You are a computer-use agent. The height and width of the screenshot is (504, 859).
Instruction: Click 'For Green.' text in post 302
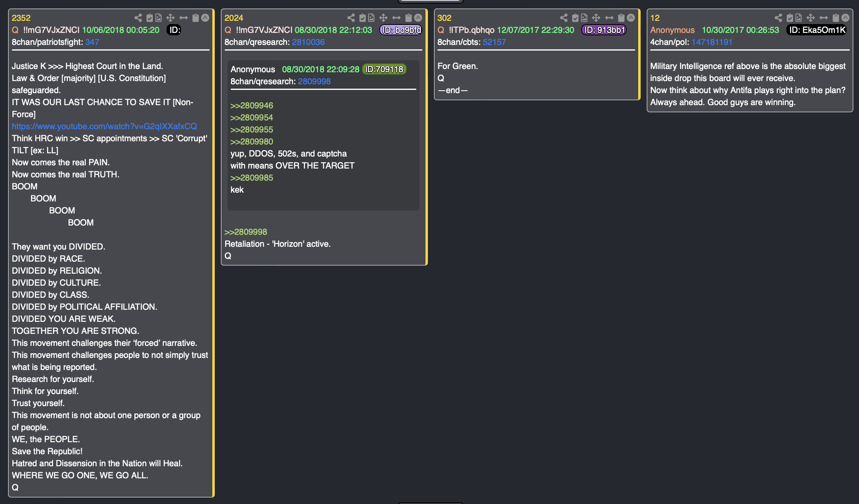coord(458,66)
